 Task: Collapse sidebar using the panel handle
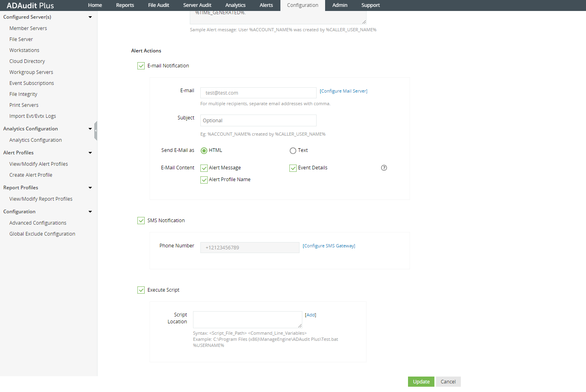click(95, 131)
